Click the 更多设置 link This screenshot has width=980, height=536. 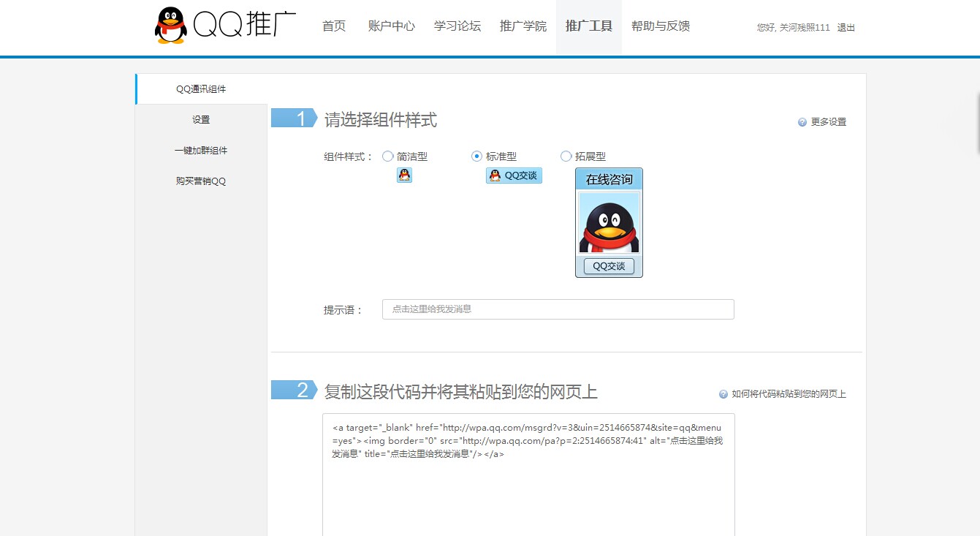[829, 122]
